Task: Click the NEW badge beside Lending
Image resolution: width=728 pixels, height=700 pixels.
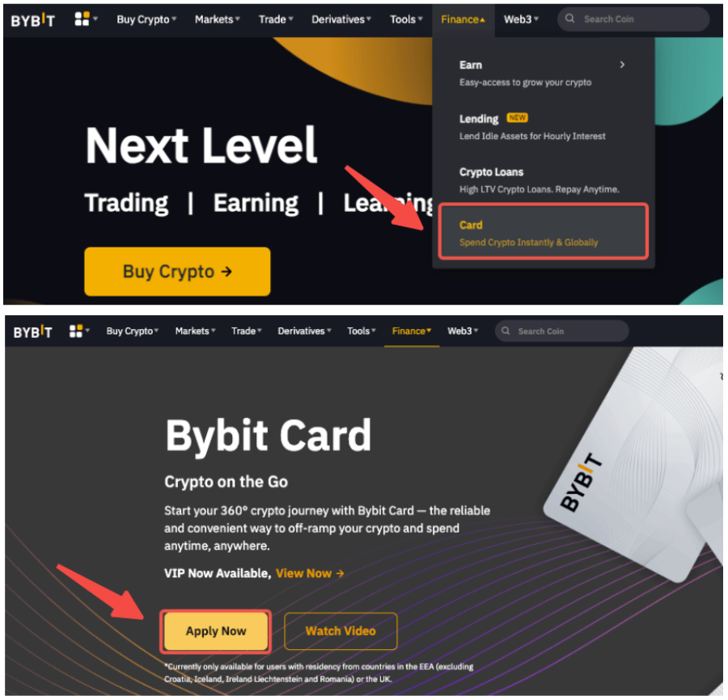Action: (517, 118)
